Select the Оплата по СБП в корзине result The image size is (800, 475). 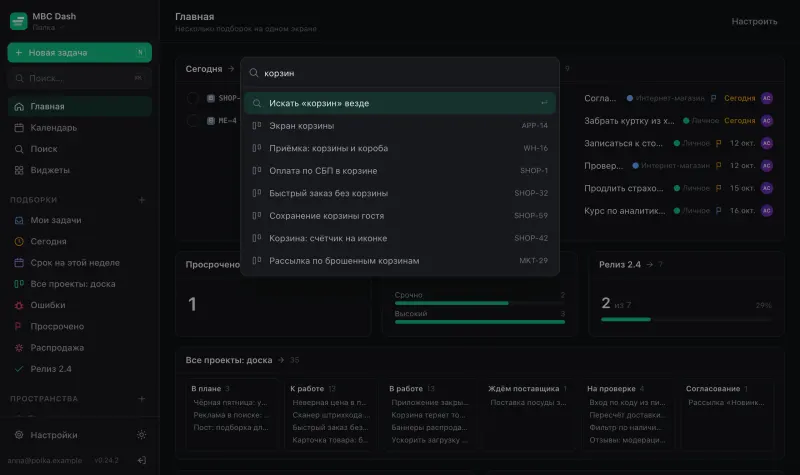coord(399,170)
